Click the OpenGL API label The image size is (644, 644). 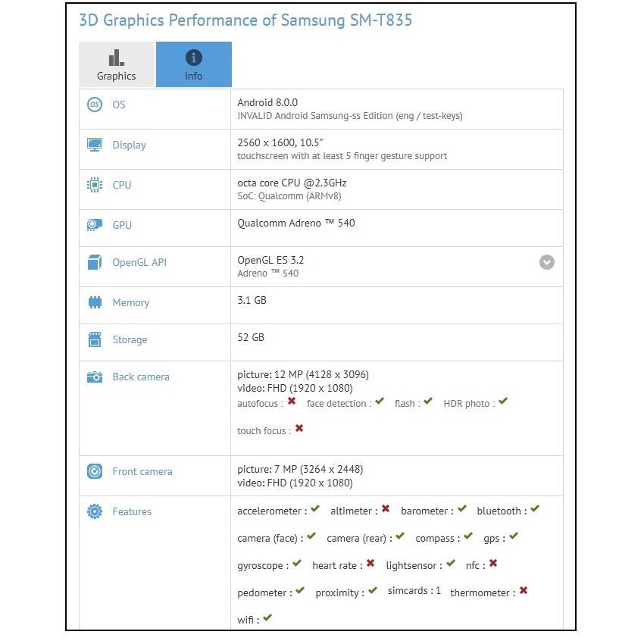click(x=139, y=262)
